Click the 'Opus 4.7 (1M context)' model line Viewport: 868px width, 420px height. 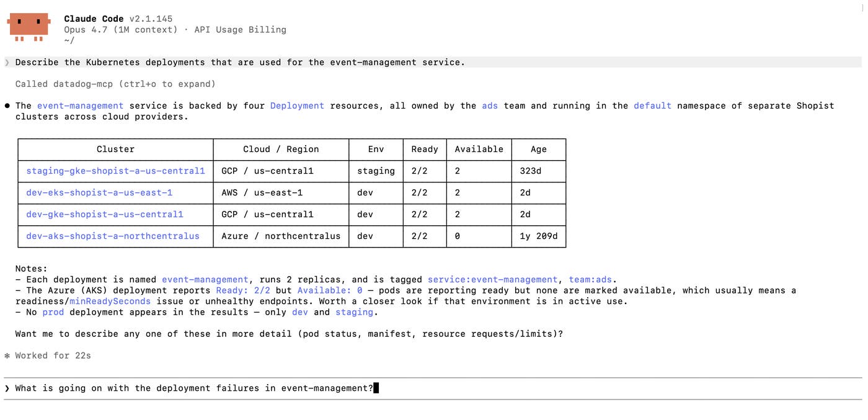(121, 29)
